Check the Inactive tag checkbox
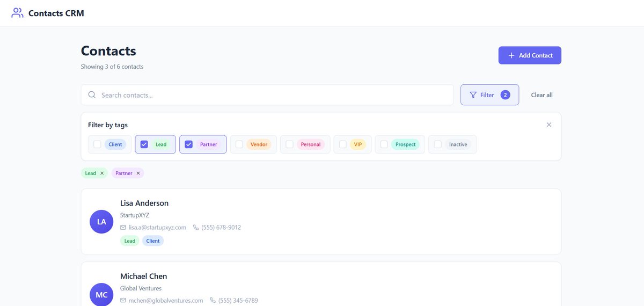This screenshot has width=644, height=306. point(437,144)
